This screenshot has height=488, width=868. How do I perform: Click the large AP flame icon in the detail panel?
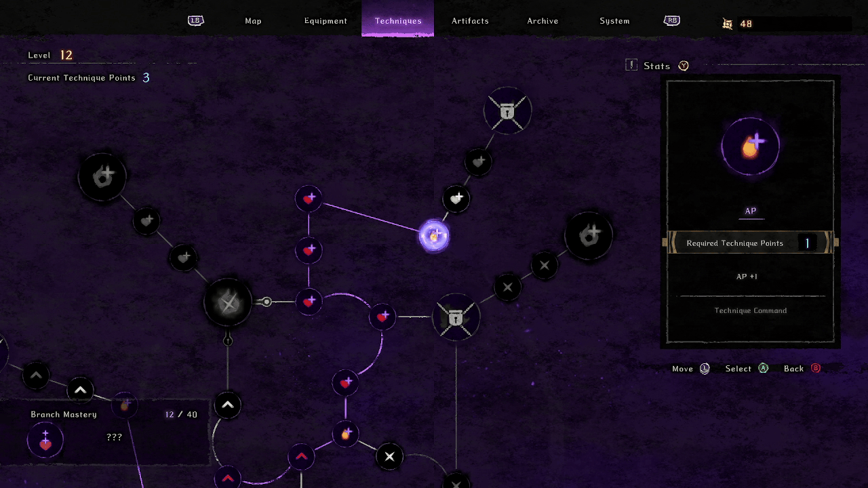coord(750,146)
